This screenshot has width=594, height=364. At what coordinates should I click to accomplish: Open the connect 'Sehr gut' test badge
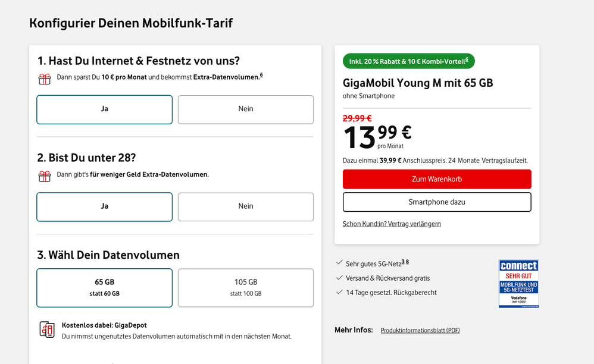518,283
